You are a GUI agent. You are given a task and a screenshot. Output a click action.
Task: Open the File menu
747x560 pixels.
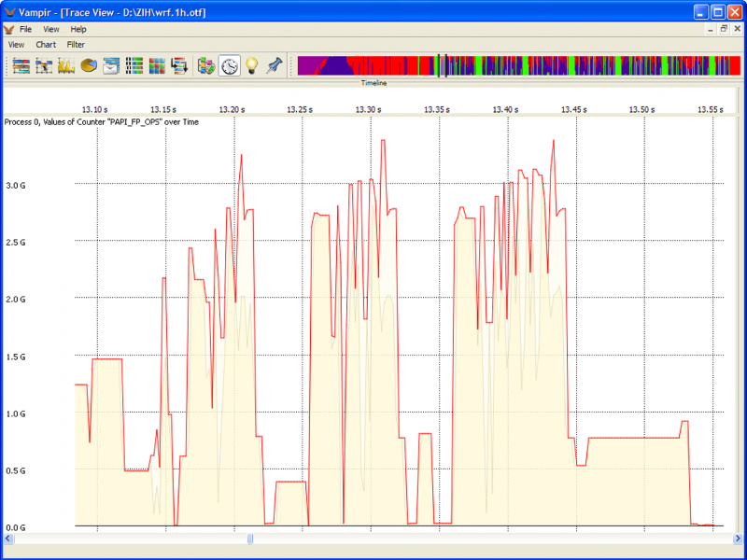(26, 30)
